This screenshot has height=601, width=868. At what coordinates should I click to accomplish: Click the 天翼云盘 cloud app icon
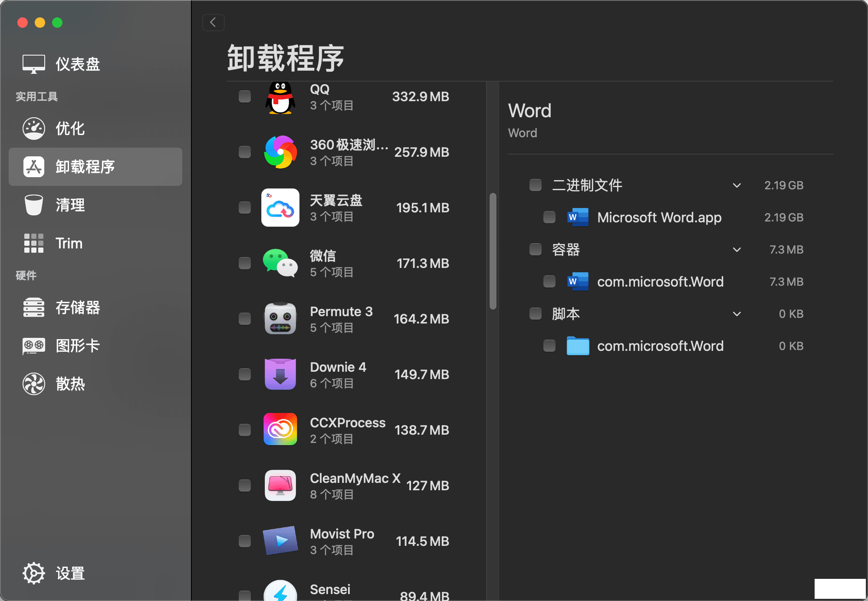tap(280, 208)
